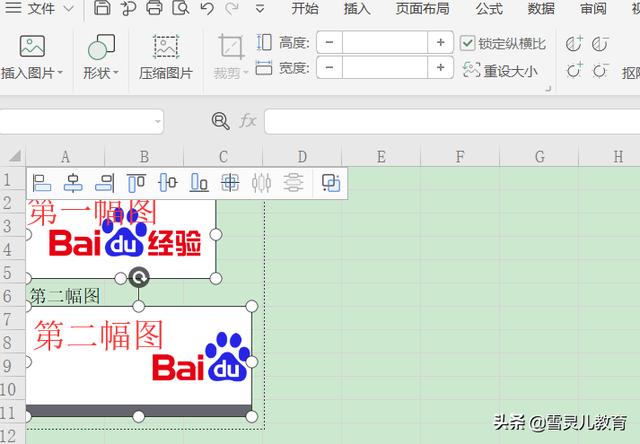Image resolution: width=640 pixels, height=444 pixels.
Task: Click the Center Both Ways align icon
Action: (x=230, y=183)
